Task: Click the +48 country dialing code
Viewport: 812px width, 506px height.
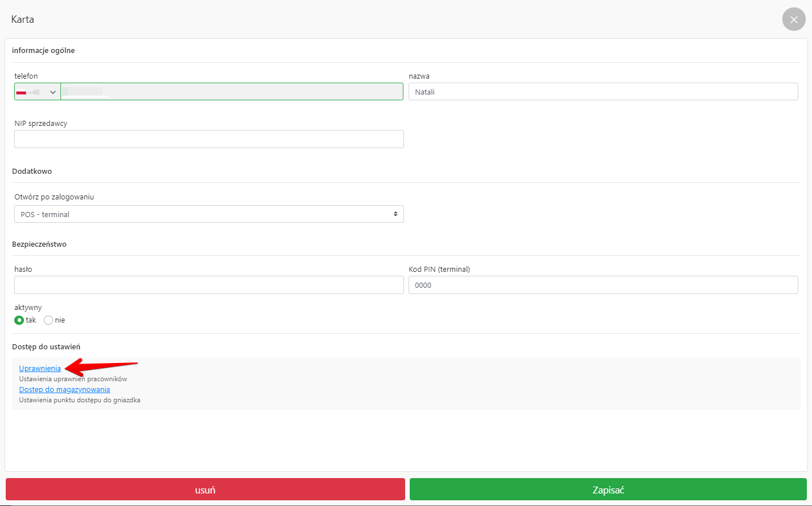Action: [x=34, y=92]
